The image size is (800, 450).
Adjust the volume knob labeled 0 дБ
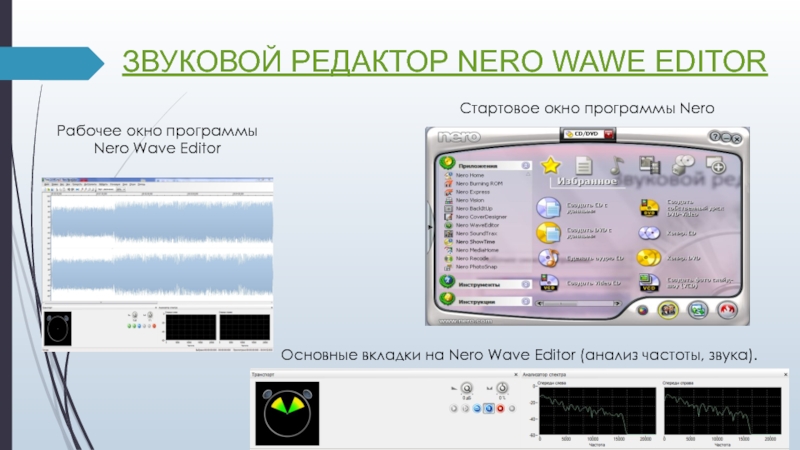pos(466,389)
